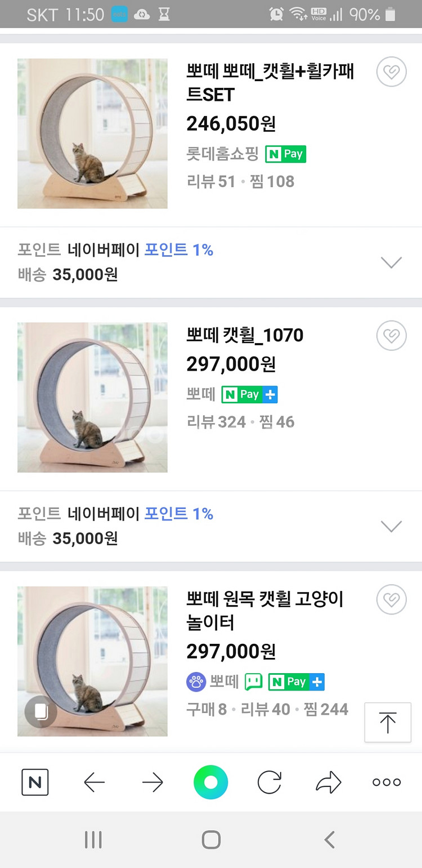Expand point and shipping details for 캣휠_1070

(x=391, y=526)
